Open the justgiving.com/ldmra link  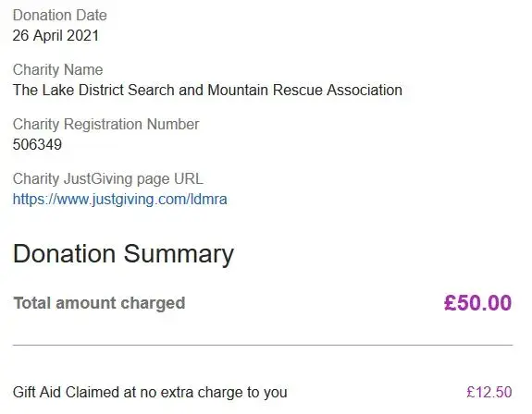tap(119, 200)
